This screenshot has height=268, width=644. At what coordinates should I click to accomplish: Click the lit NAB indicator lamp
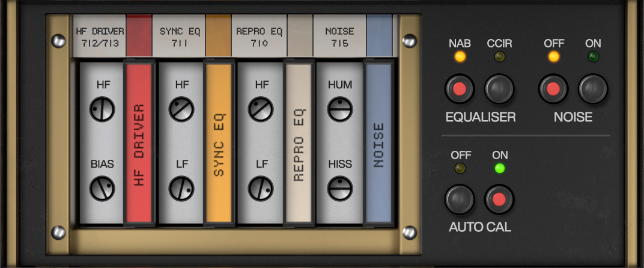[460, 56]
